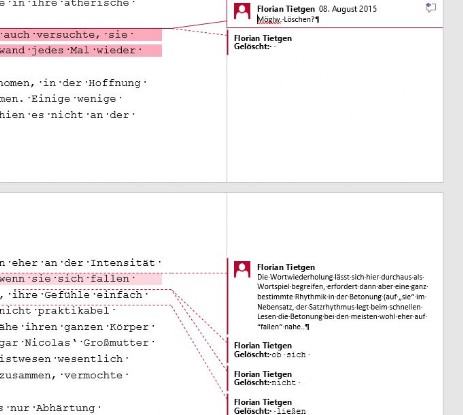Screen dimensions: 463x415
Task: Click highlighted text 'wand jedes Mal wieder'
Action: point(71,50)
